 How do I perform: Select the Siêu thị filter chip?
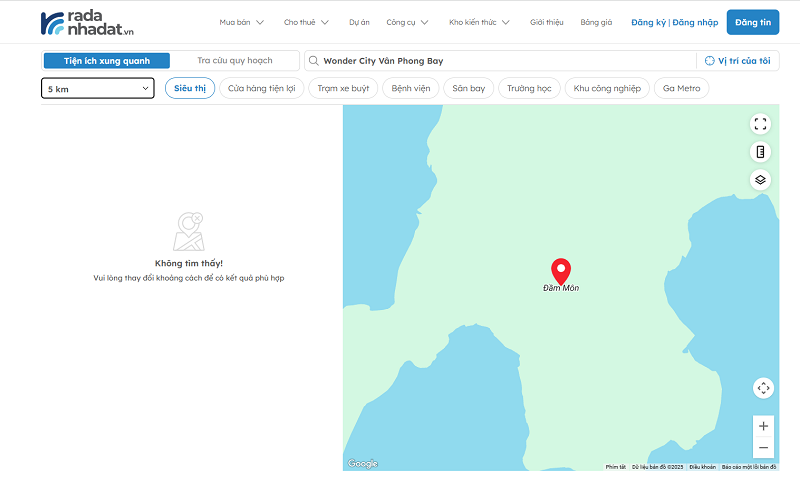190,88
